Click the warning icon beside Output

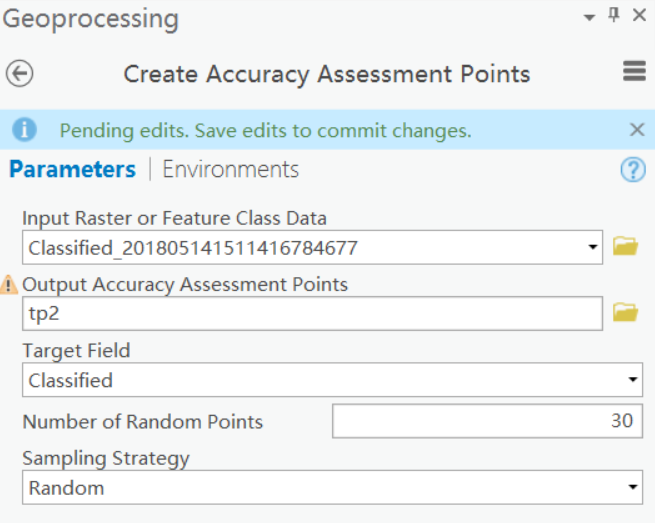[10, 286]
